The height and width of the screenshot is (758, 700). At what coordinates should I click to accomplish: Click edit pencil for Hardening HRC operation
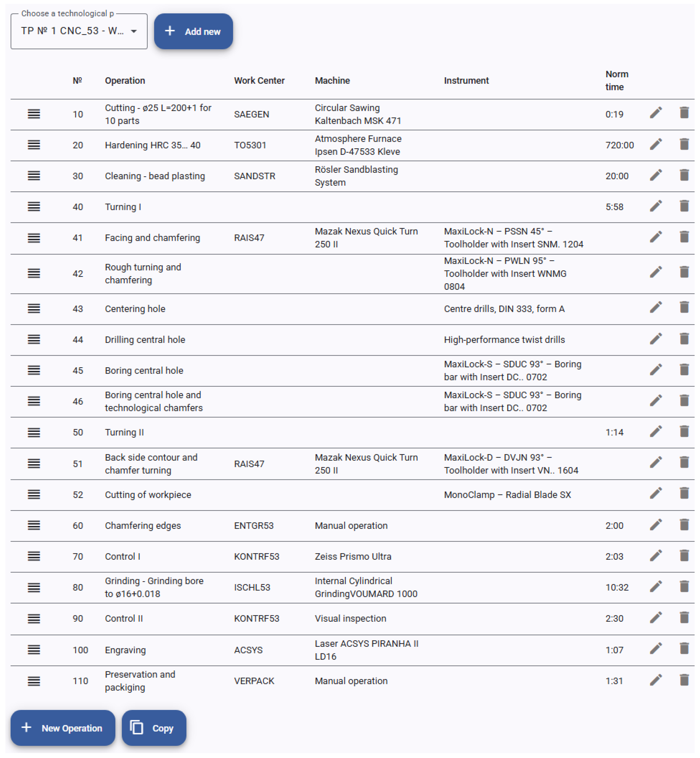click(656, 144)
